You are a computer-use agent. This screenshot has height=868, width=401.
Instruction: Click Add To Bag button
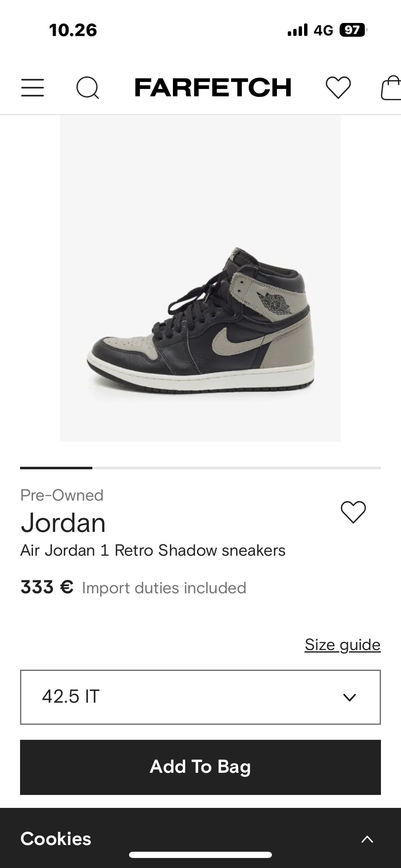200,767
